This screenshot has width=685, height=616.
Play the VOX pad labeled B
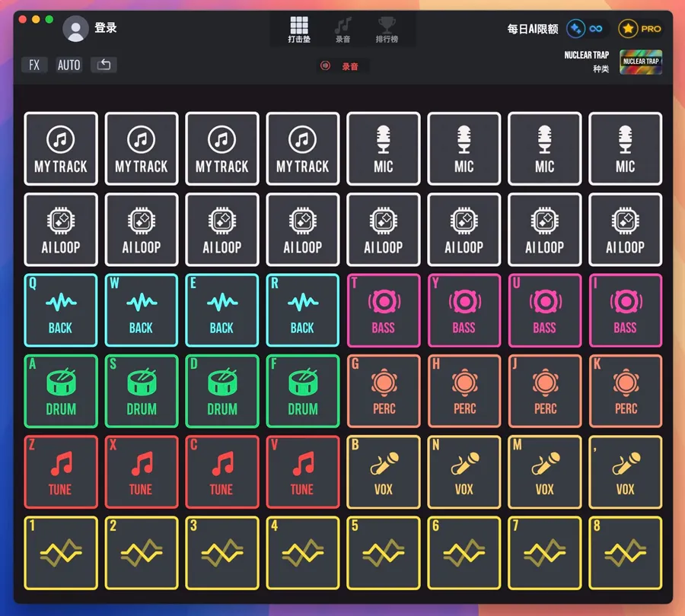tap(383, 472)
